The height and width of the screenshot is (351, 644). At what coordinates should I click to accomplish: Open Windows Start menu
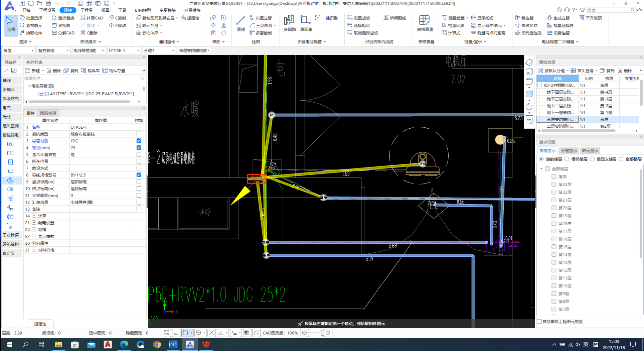click(9, 344)
